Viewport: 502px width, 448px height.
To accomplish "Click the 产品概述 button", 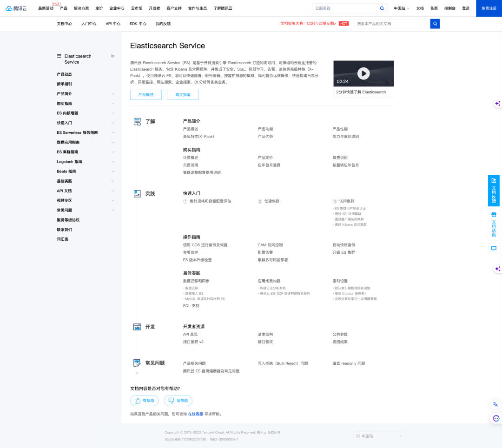I will click(146, 95).
